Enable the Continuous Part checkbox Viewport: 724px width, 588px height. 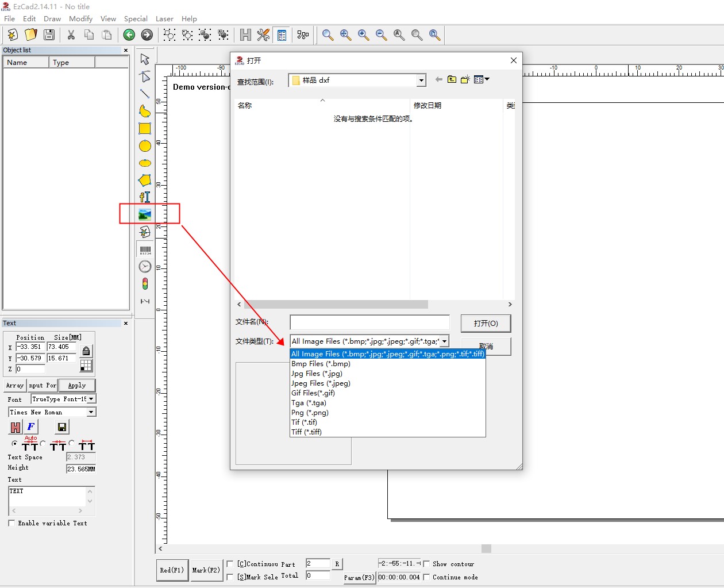(x=230, y=564)
